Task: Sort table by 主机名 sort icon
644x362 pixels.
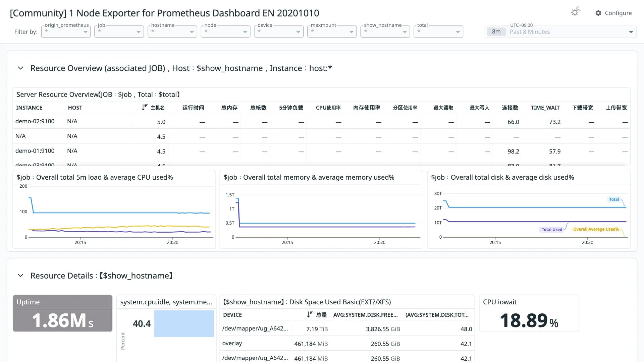Action: (144, 107)
